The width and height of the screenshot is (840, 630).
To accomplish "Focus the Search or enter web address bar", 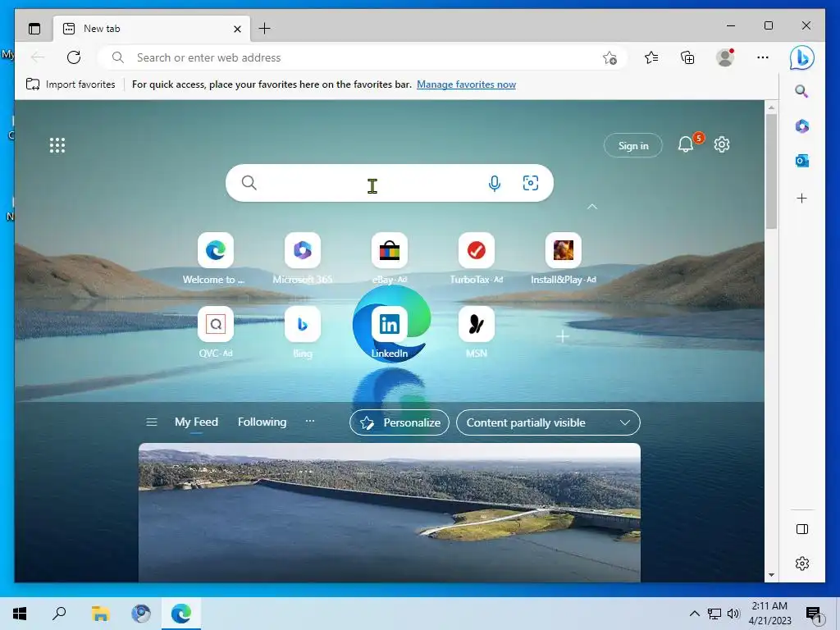I will pos(362,57).
